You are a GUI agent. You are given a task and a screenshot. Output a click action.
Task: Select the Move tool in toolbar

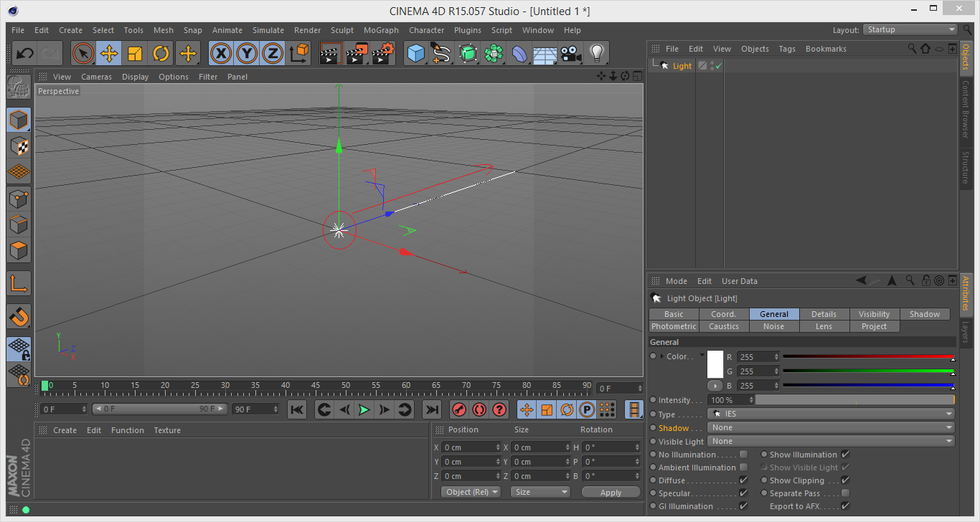click(109, 53)
